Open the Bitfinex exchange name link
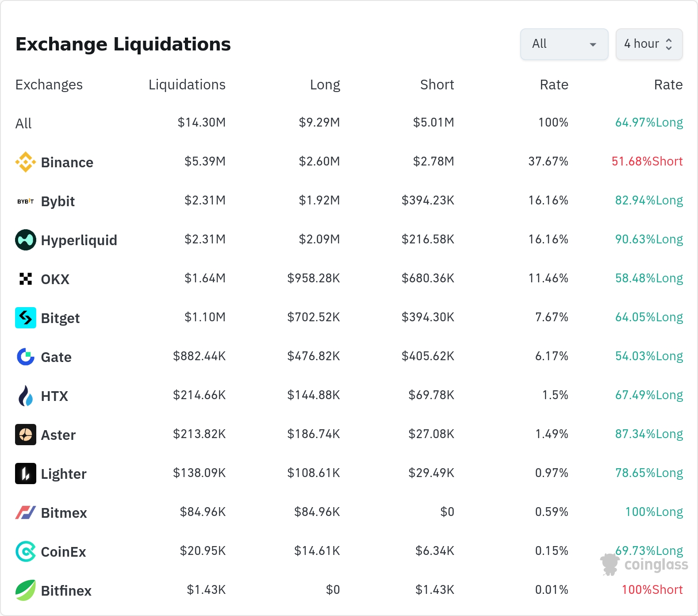Viewport: 698px width, 616px height. 66,591
